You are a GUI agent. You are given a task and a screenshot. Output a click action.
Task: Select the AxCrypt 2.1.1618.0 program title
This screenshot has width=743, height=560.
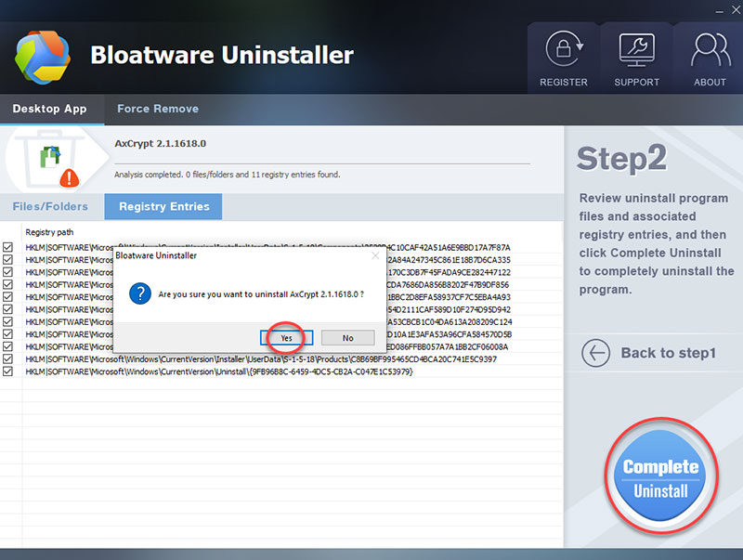pos(160,144)
